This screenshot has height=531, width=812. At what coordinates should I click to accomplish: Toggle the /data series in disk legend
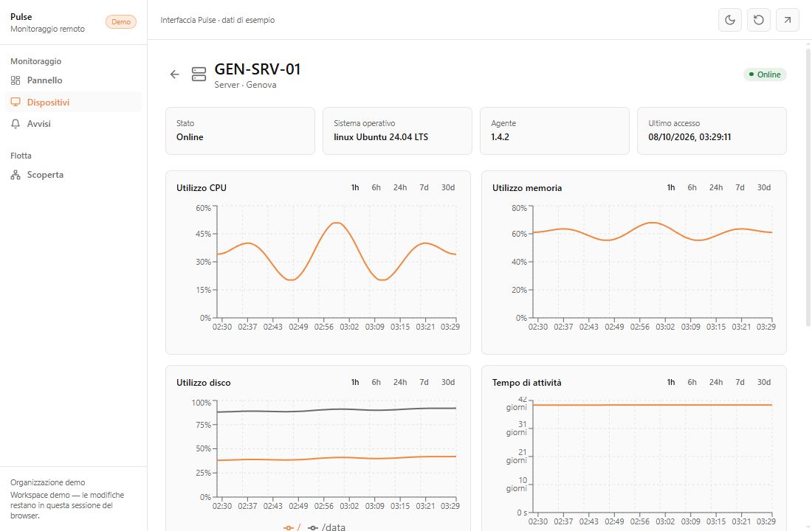pyautogui.click(x=326, y=527)
